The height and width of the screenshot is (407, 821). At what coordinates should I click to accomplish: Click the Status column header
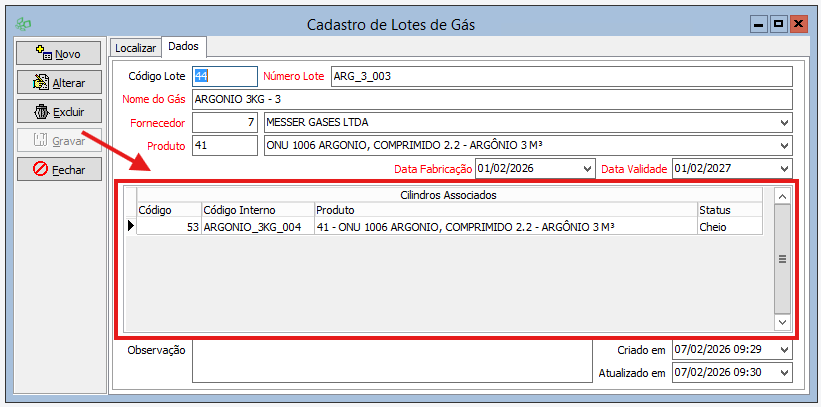tap(728, 210)
